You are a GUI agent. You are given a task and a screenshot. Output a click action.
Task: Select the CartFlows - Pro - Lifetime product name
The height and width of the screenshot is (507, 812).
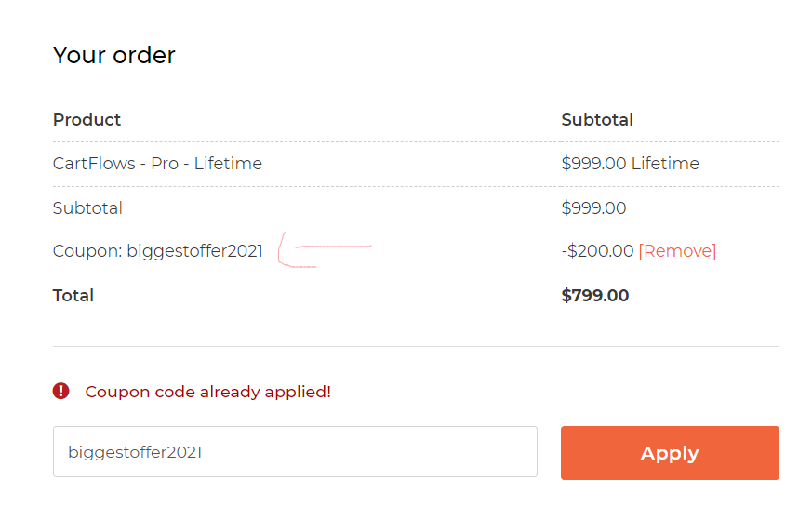(157, 164)
